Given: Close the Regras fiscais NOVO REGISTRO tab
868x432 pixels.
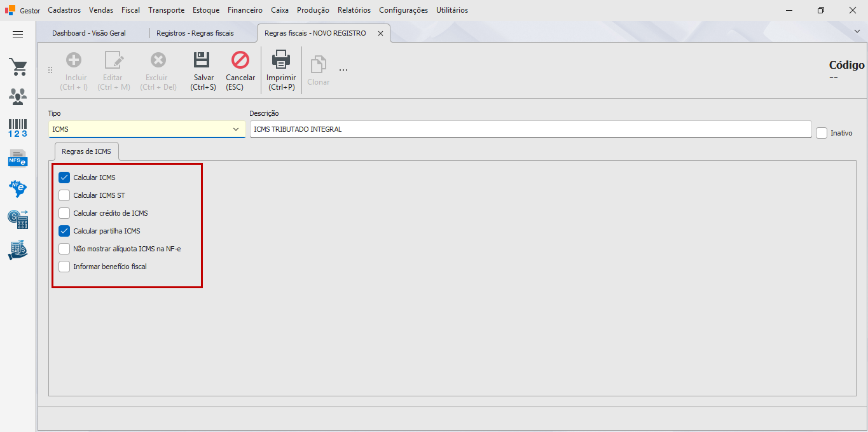Looking at the screenshot, I should 380,34.
